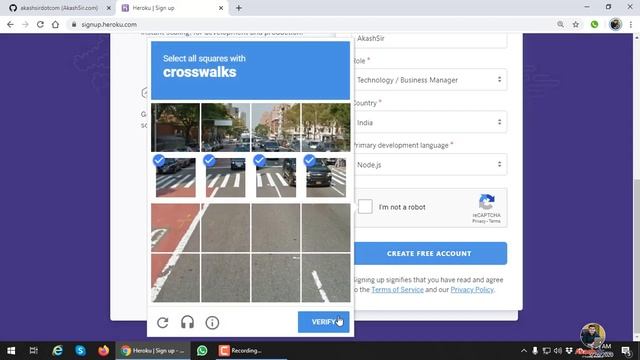The height and width of the screenshot is (360, 640).
Task: Tick the I'm not a robot checkbox
Action: point(365,207)
